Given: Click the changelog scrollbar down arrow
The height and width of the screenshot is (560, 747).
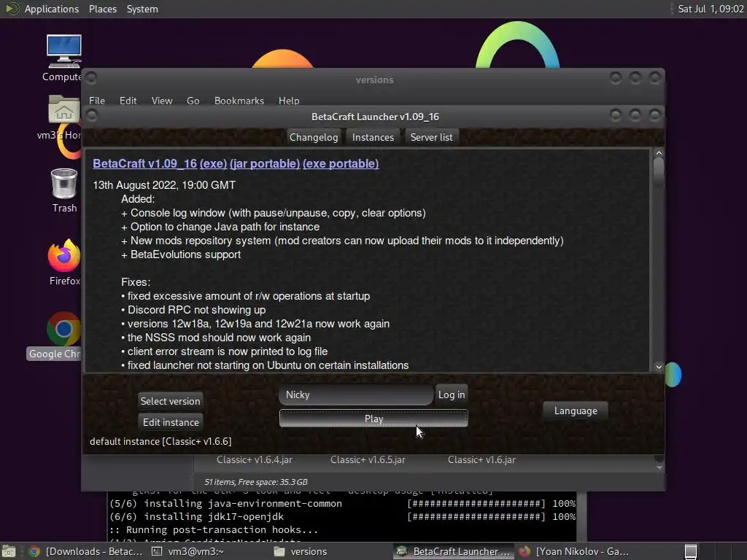Looking at the screenshot, I should coord(659,367).
